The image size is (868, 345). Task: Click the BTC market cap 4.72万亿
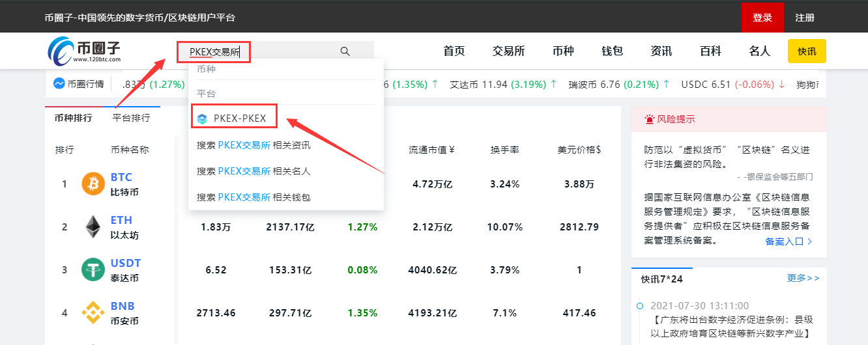pyautogui.click(x=432, y=184)
